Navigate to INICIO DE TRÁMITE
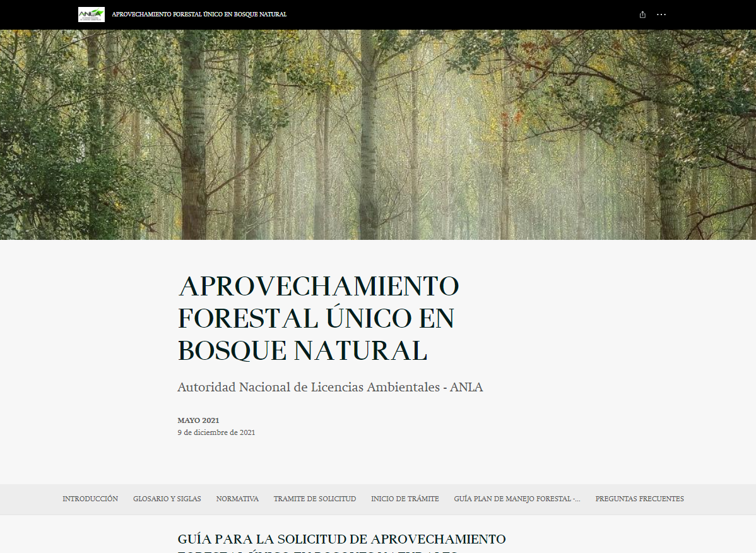Viewport: 756px width, 553px height. (405, 499)
